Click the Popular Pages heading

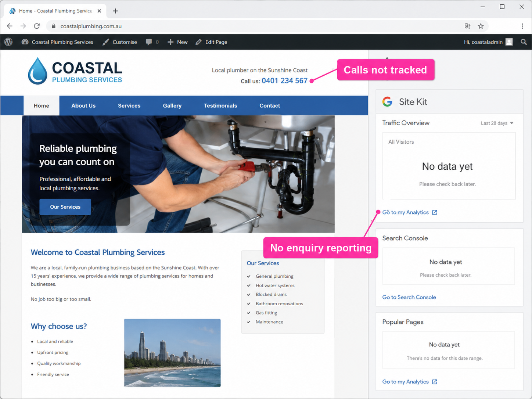point(403,322)
